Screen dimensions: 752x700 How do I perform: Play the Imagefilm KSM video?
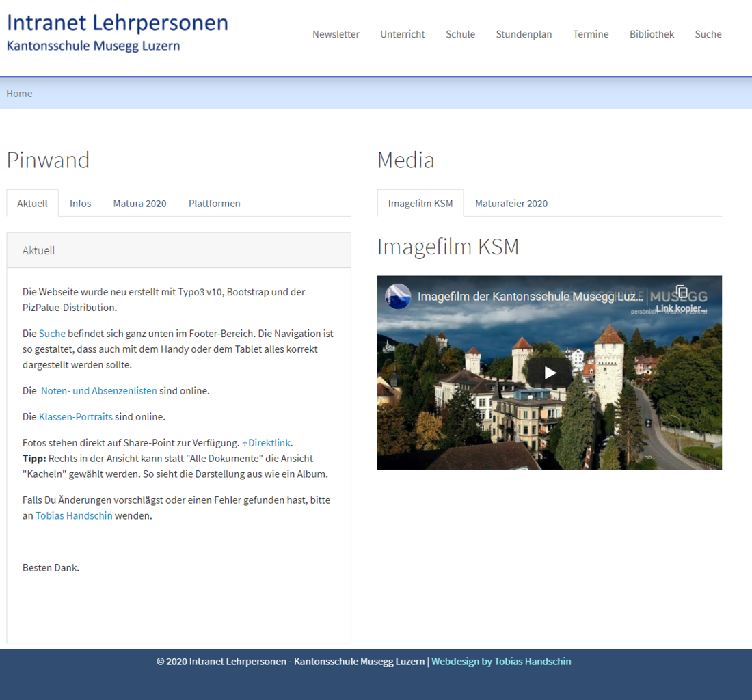[x=549, y=373]
